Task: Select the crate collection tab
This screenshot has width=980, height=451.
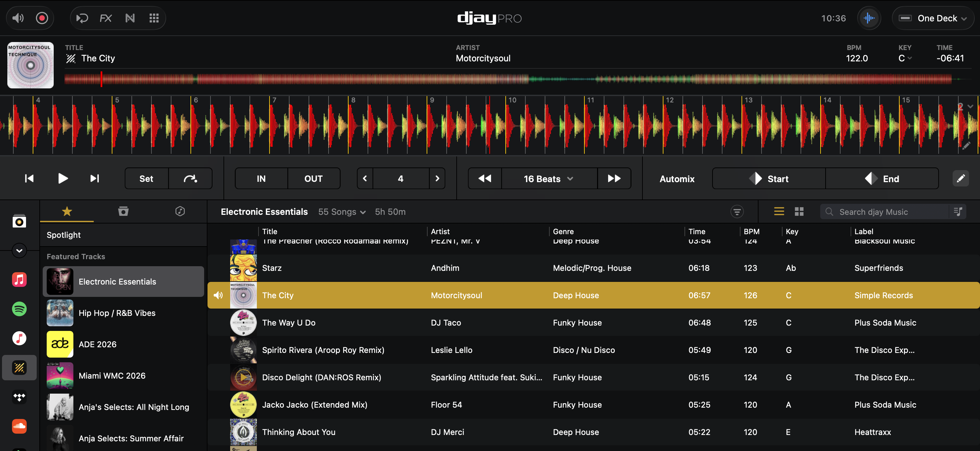Action: click(x=123, y=211)
